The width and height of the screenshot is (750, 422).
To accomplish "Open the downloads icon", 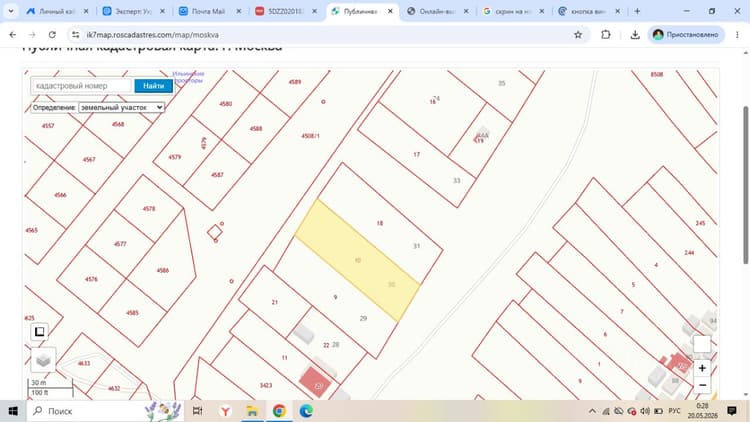I will pyautogui.click(x=635, y=34).
